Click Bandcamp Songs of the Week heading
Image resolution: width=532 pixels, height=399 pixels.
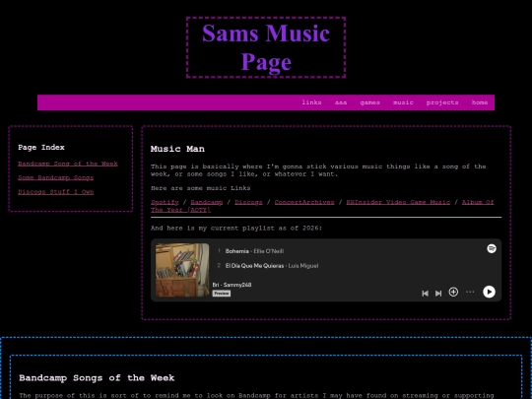point(97,377)
